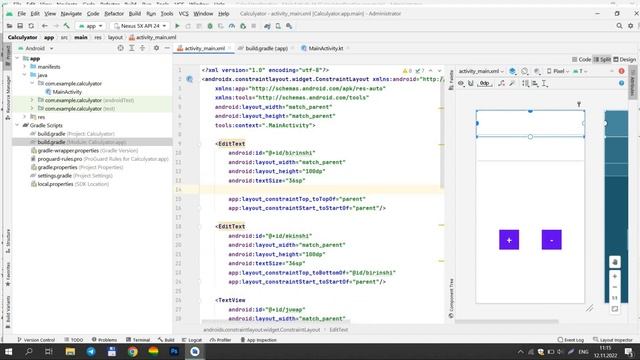Click the Guidelines design toolbar icon

tap(544, 83)
